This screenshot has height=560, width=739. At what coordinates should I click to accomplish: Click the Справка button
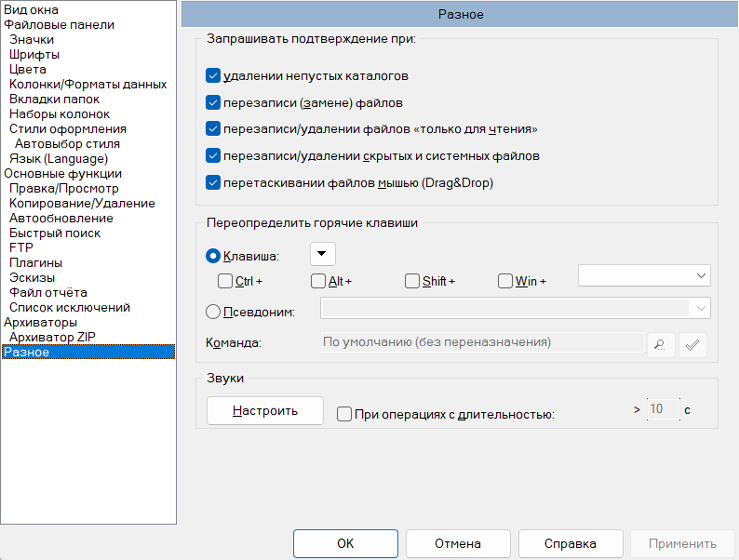pos(571,543)
